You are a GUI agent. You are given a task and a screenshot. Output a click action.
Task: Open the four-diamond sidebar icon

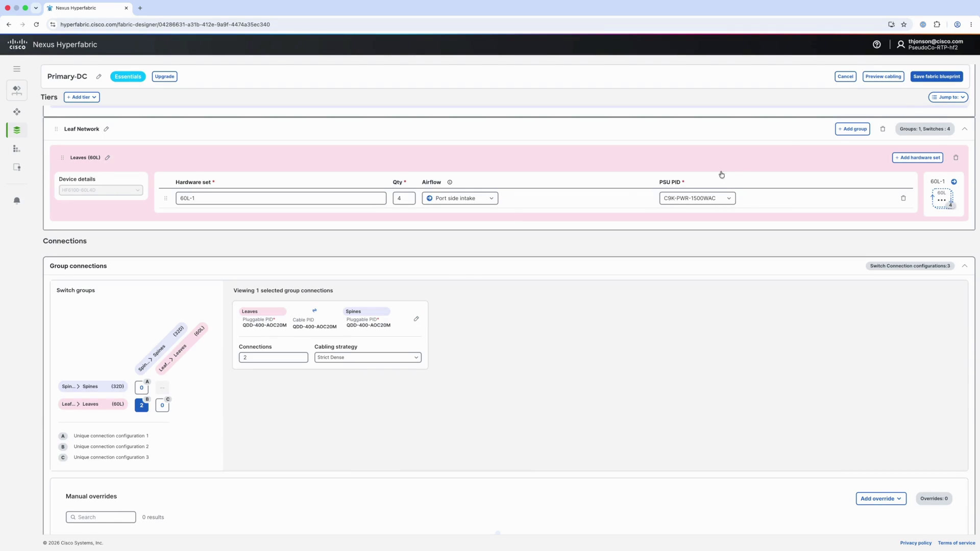(x=17, y=112)
